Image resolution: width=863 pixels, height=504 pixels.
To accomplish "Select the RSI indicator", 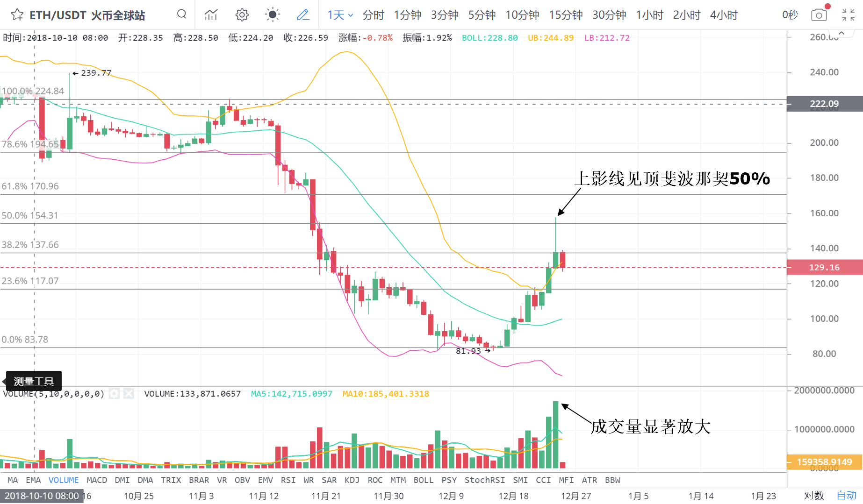I will coord(288,480).
